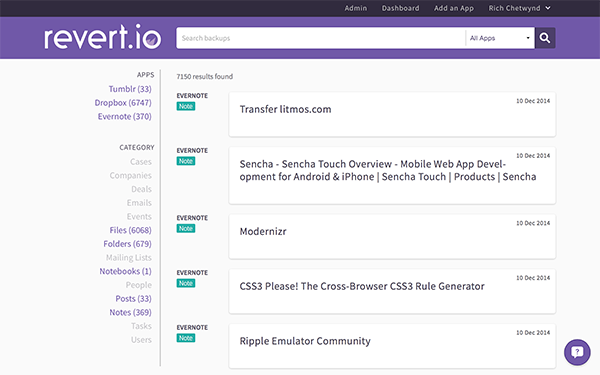The height and width of the screenshot is (375, 600).
Task: Click the disabled Companies category
Action: coord(130,175)
